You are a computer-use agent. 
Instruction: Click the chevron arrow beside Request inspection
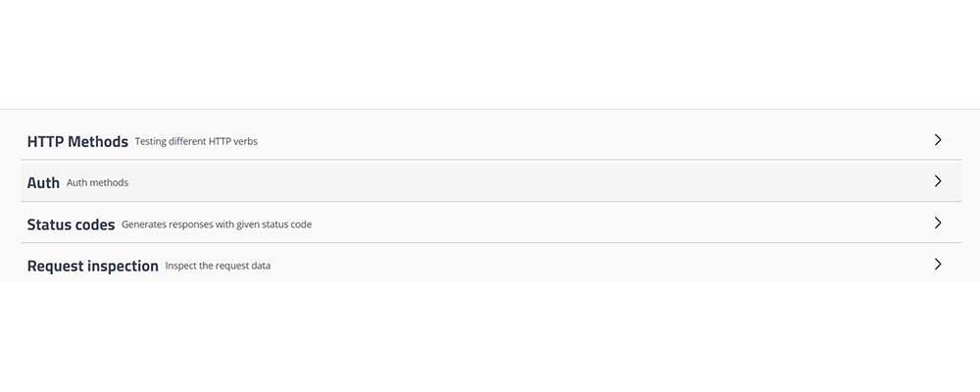pyautogui.click(x=938, y=264)
